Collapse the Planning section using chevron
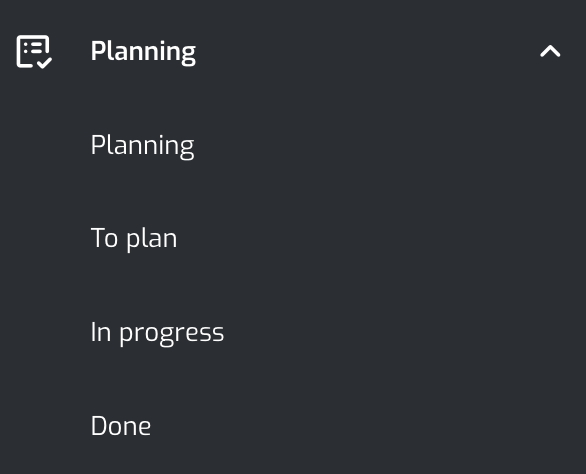 [x=550, y=51]
